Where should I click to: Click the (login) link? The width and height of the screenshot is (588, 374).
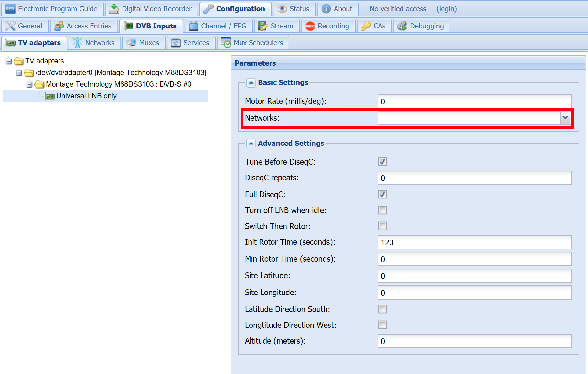447,9
